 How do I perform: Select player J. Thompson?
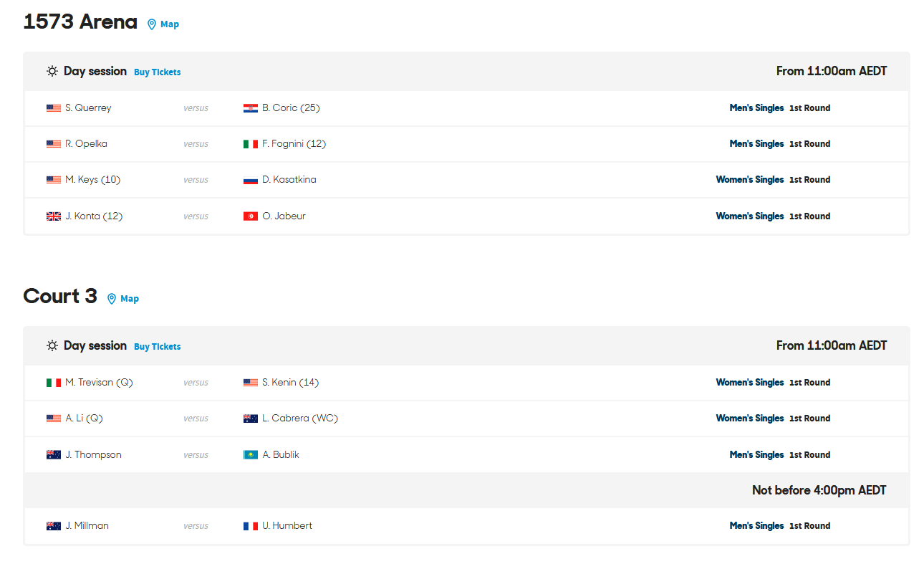pos(93,455)
